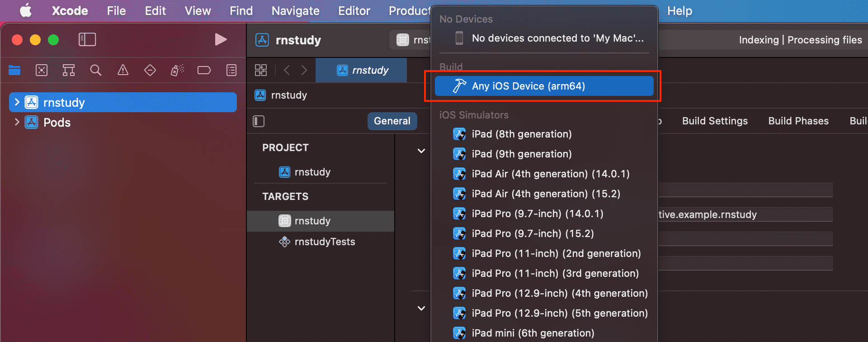The image size is (868, 342).
Task: Open the project navigator folder icon
Action: pos(14,70)
